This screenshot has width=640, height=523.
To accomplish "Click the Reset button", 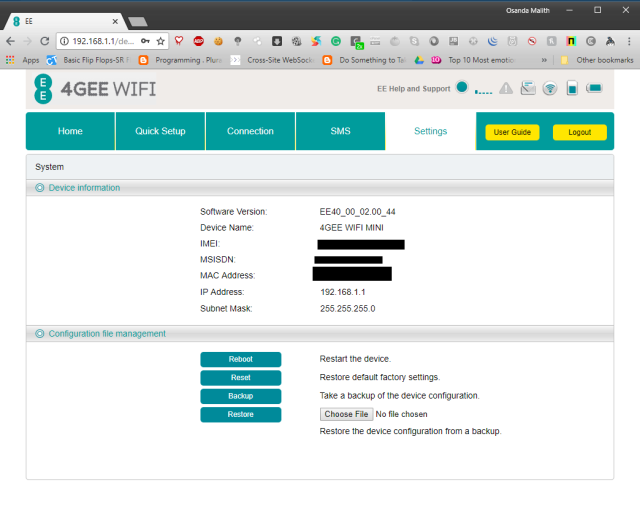I will (x=241, y=378).
